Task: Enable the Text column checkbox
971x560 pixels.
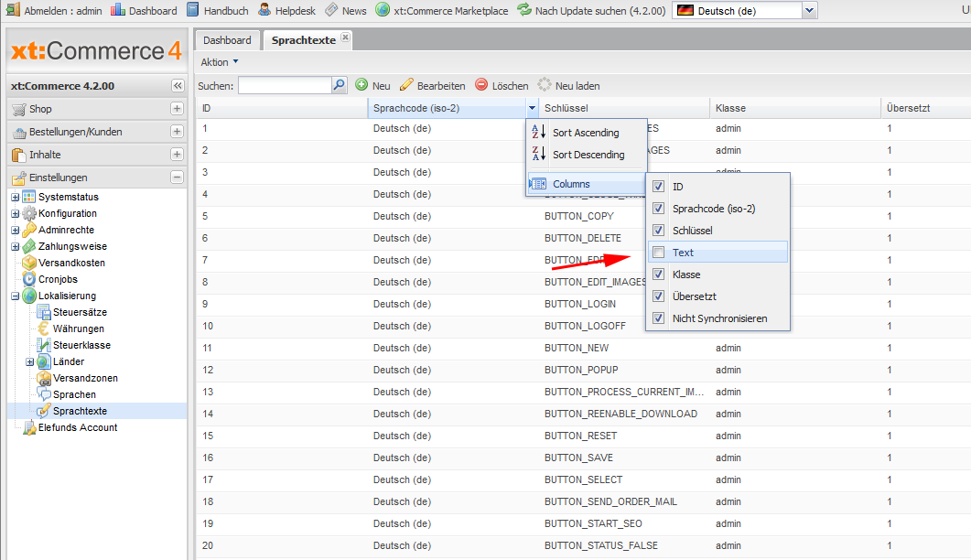Action: point(658,253)
